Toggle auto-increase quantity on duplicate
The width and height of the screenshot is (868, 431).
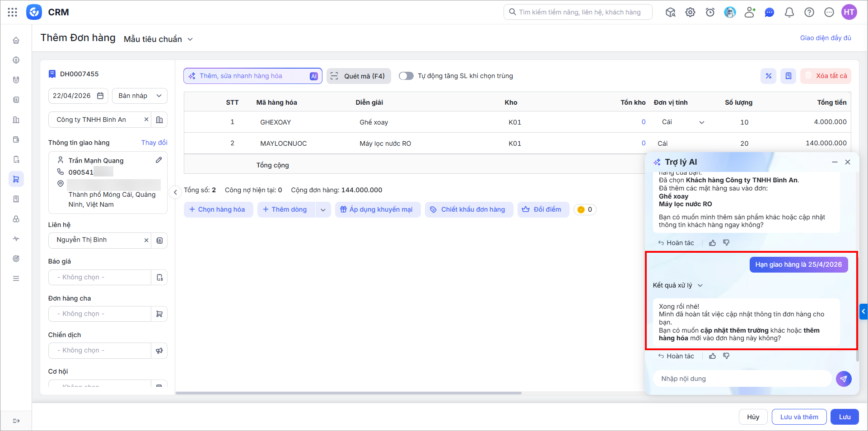click(x=406, y=76)
